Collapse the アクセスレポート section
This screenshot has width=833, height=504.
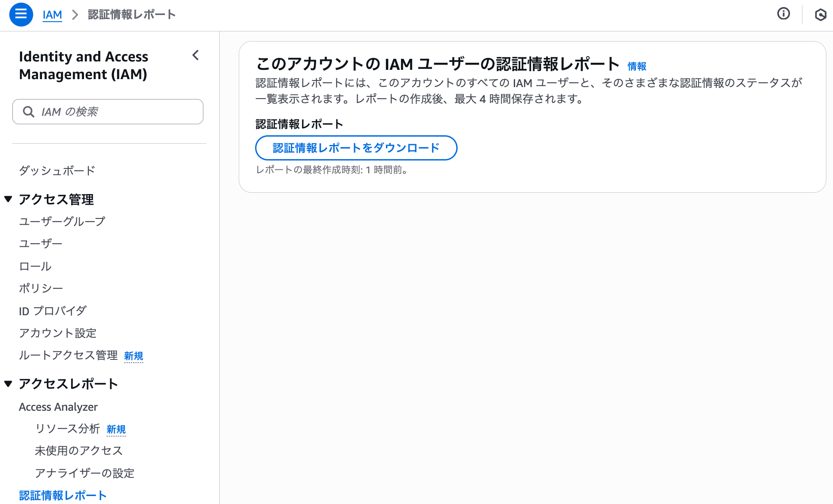click(x=8, y=383)
